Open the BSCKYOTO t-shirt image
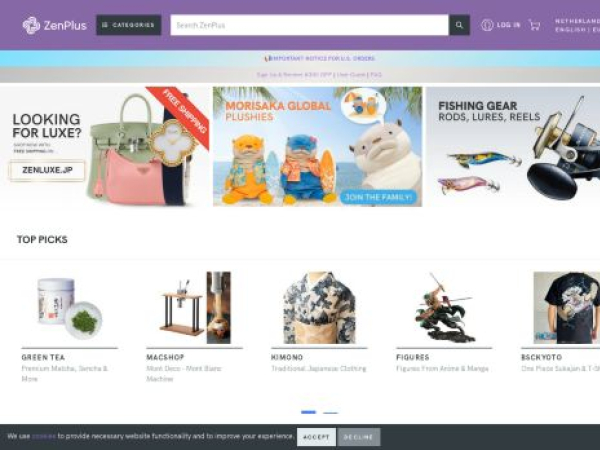The width and height of the screenshot is (600, 450). [567, 308]
